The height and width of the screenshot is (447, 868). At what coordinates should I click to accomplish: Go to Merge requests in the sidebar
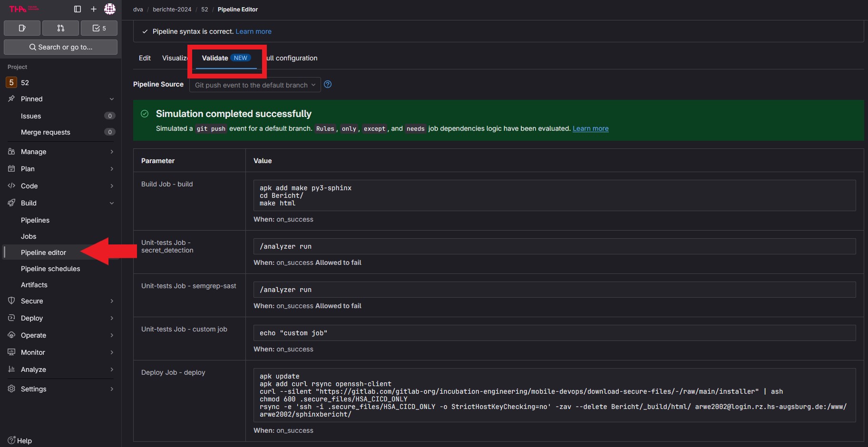tap(61, 132)
